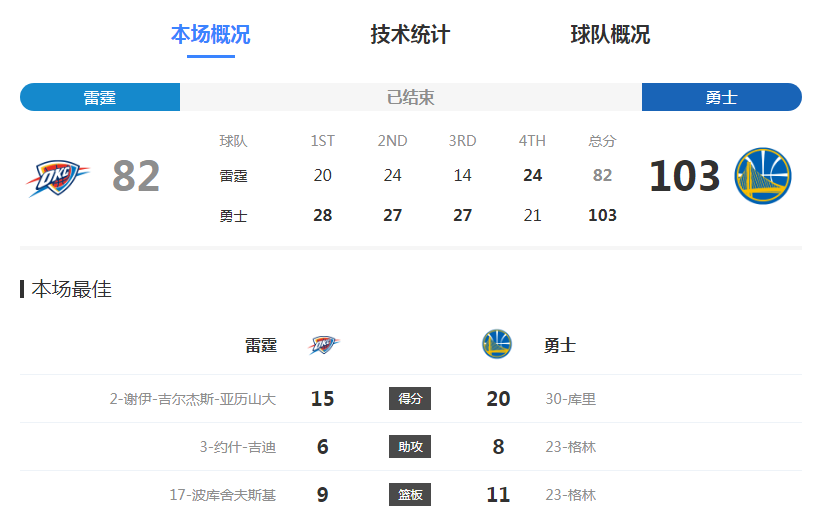Viewport: 829px width, 521px height.
Task: Click small Warriors logo in 本场最佳 section
Action: coord(496,344)
